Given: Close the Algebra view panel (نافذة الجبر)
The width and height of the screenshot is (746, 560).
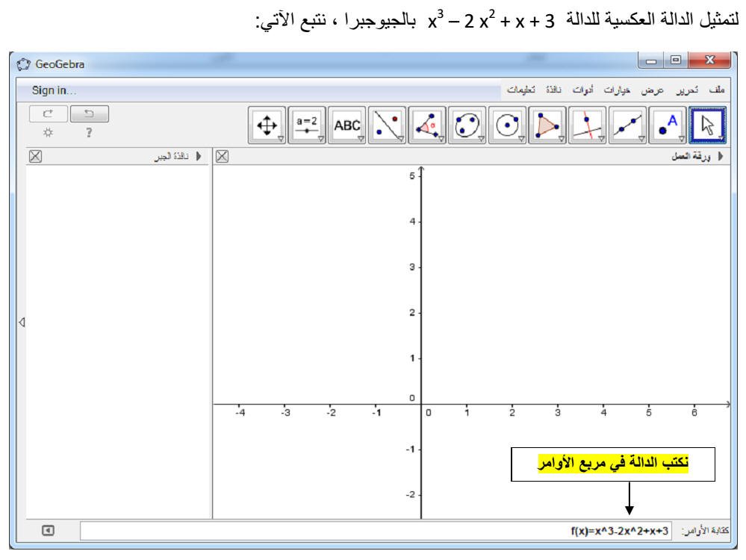Looking at the screenshot, I should [35, 156].
